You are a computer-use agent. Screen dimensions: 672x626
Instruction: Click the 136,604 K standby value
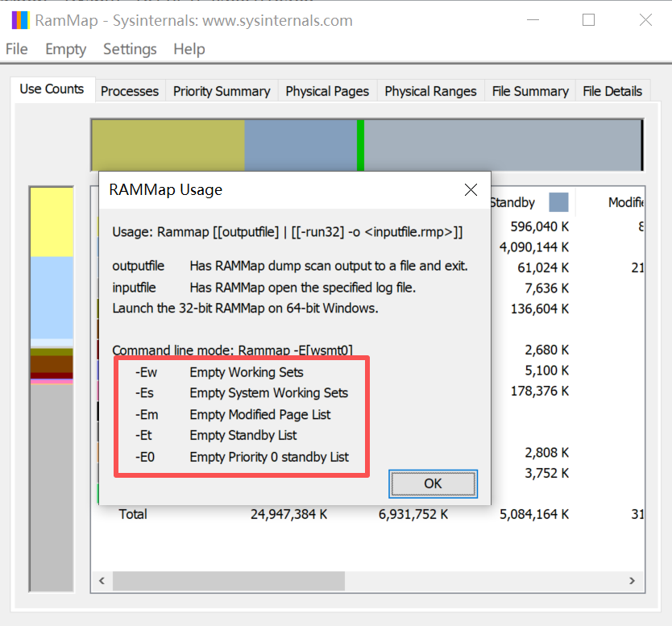[540, 309]
